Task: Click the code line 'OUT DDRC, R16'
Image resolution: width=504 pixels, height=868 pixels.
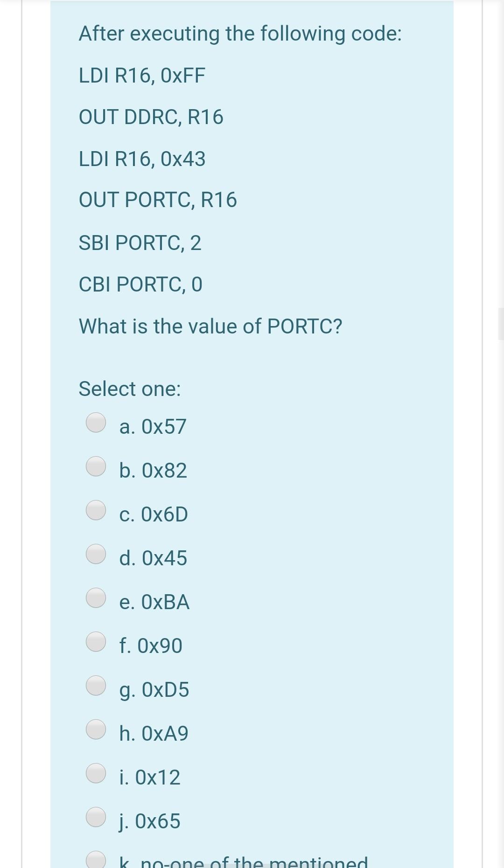Action: (x=151, y=117)
